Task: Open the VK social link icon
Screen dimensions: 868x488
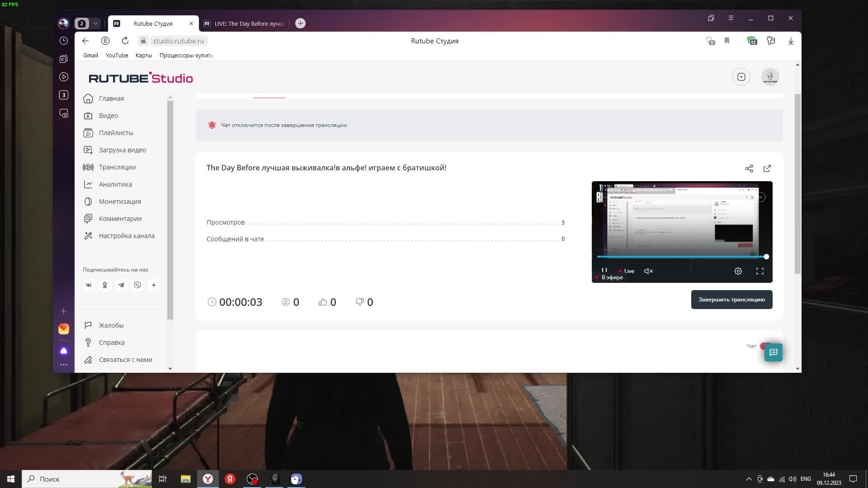Action: tap(89, 285)
